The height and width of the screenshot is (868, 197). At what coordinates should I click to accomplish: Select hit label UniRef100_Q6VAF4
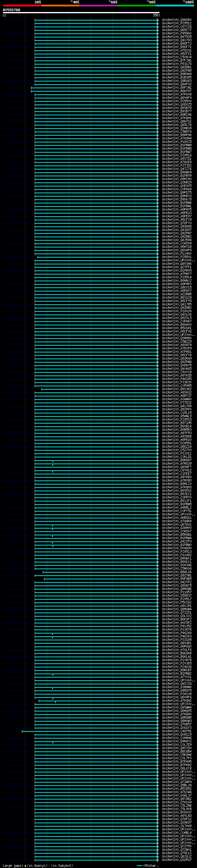click(177, 98)
